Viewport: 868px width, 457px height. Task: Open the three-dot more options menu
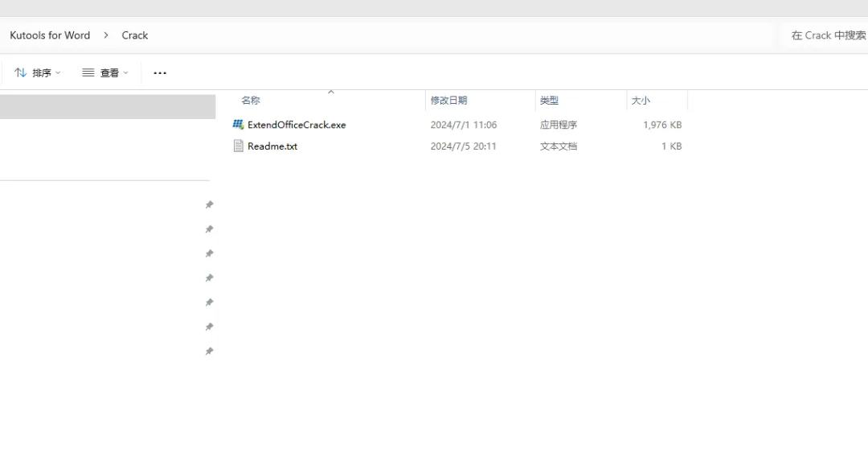(x=160, y=72)
